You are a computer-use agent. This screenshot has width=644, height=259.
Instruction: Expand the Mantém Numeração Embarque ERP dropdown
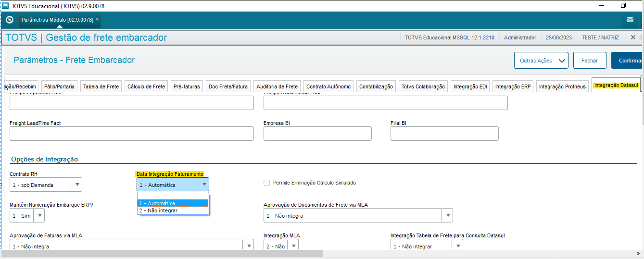coord(39,216)
